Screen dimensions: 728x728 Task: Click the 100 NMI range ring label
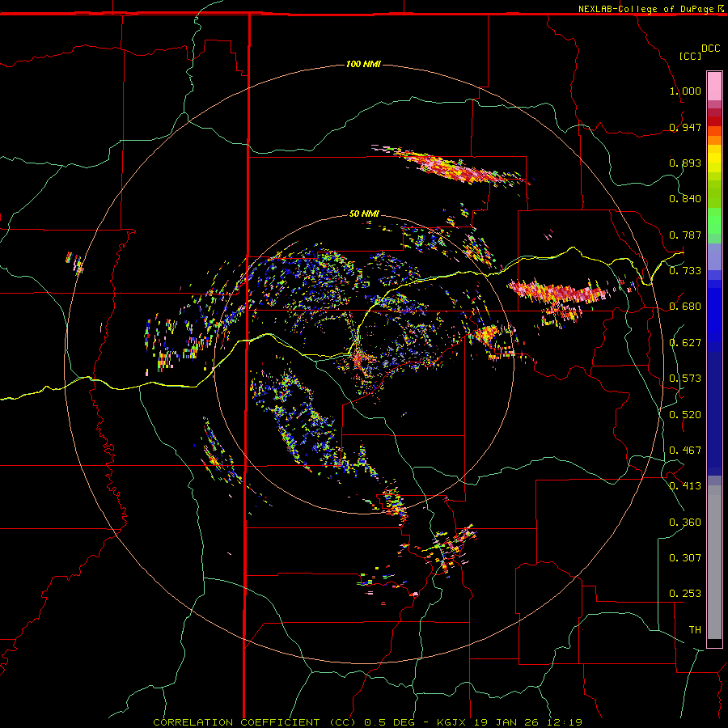(x=363, y=64)
